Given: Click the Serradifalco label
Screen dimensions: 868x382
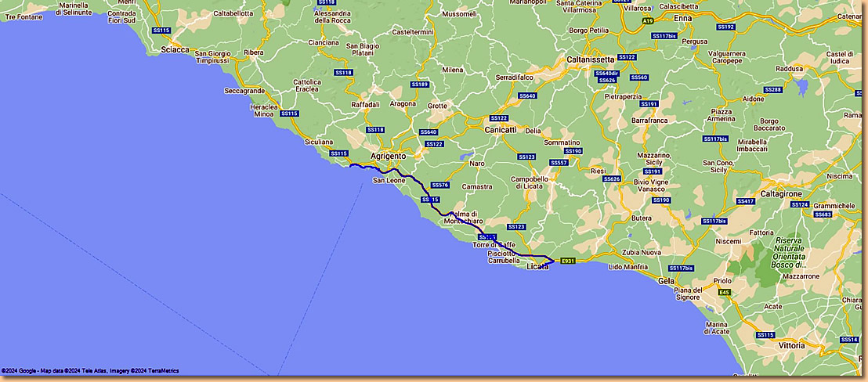Looking at the screenshot, I should 514,77.
